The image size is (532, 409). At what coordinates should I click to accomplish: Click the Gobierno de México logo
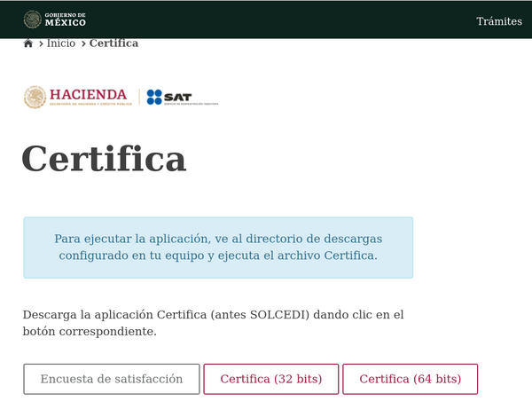click(x=55, y=20)
